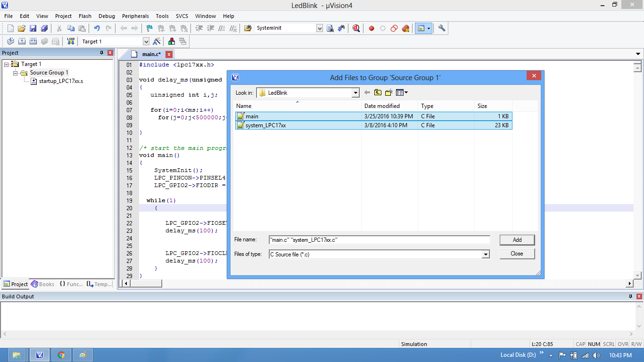Save the current file with the disk icon
The height and width of the screenshot is (362, 644).
coord(33,28)
